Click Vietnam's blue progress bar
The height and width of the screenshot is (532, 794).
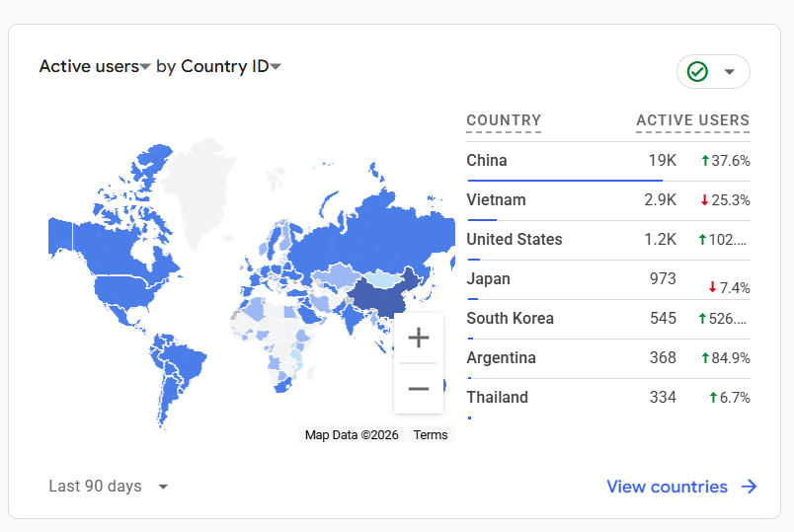click(x=482, y=220)
